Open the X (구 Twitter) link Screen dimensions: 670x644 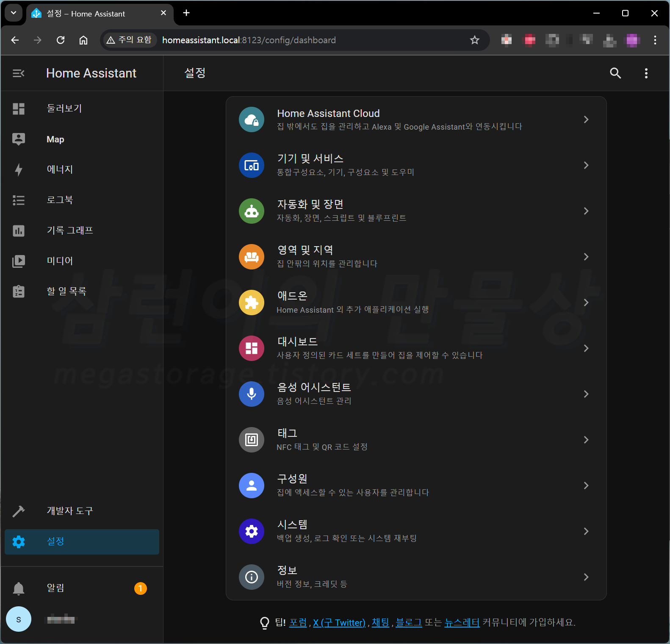(x=339, y=622)
